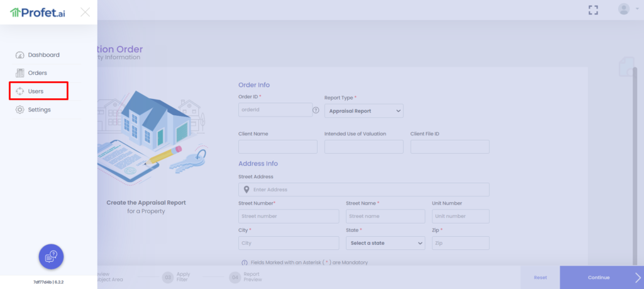The width and height of the screenshot is (644, 289).
Task: Click the Reset button
Action: (x=540, y=277)
